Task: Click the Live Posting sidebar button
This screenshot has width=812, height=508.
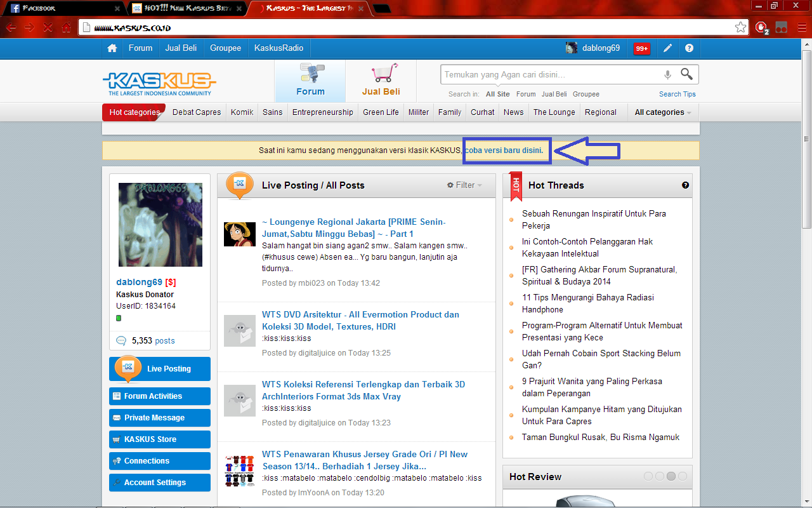Action: pyautogui.click(x=160, y=369)
